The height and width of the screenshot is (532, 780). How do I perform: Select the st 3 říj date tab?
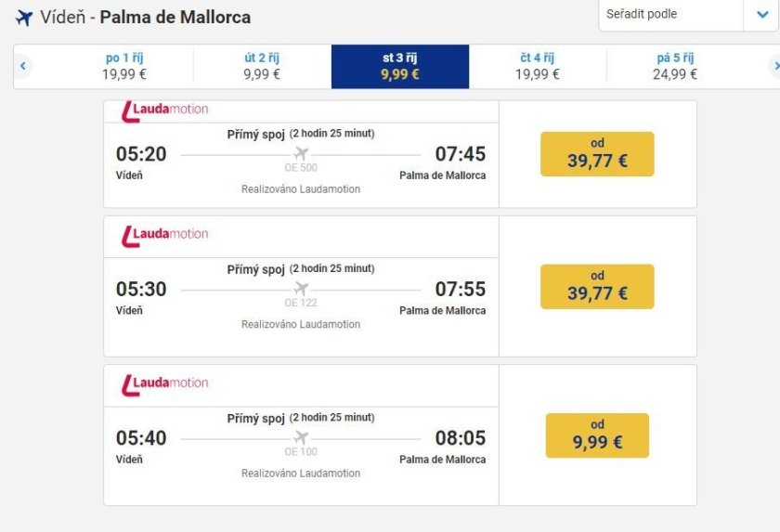click(x=400, y=66)
